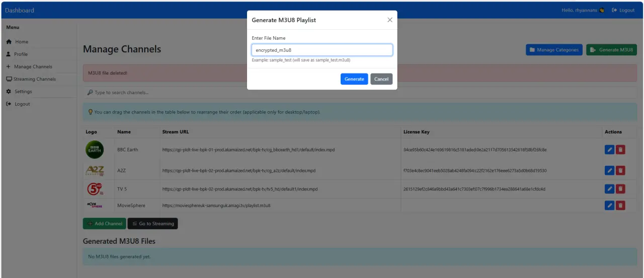Go to Streaming Channels in sidebar
The width and height of the screenshot is (644, 278).
point(35,79)
